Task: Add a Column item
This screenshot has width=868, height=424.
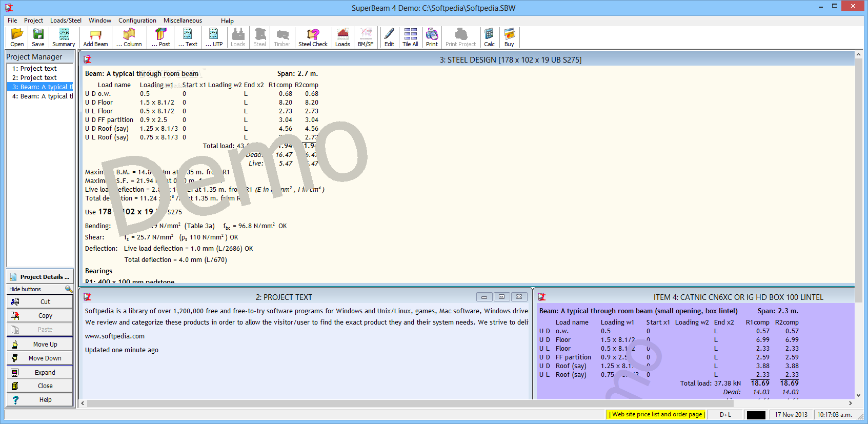Action: [129, 37]
